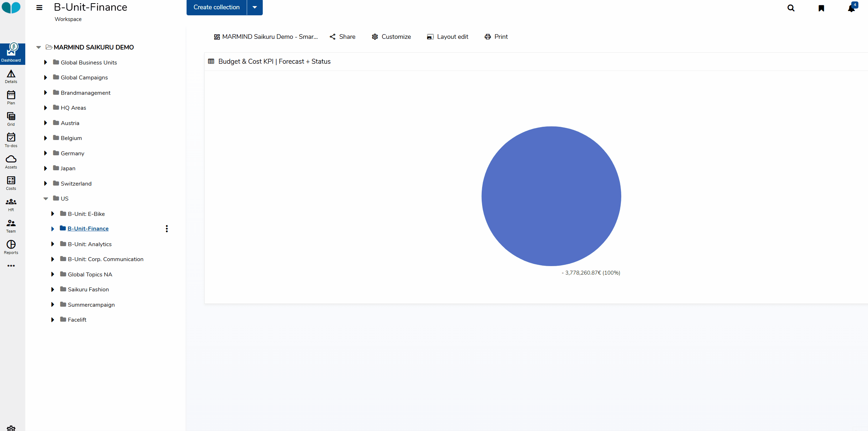Click the bookmark icon in header
This screenshot has width=868, height=431.
tap(821, 8)
